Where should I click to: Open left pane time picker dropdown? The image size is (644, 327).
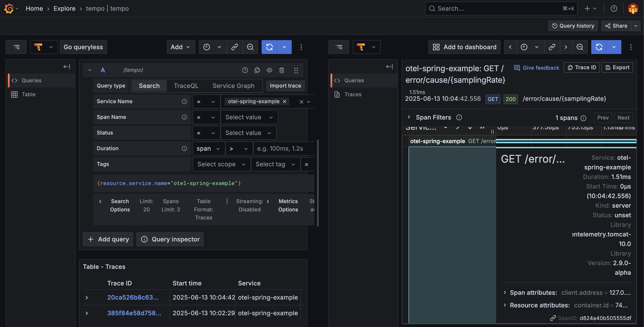pyautogui.click(x=213, y=47)
